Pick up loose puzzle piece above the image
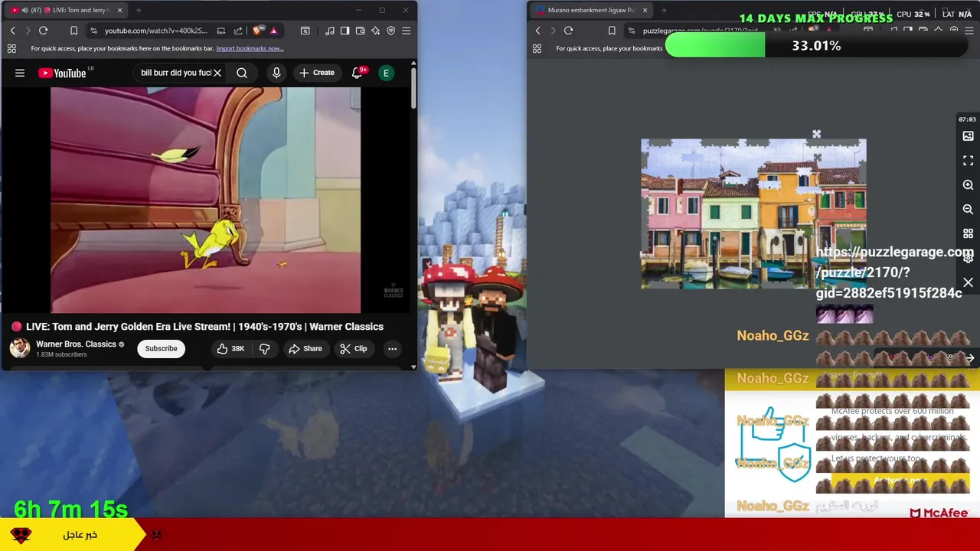980x551 pixels. tap(816, 135)
